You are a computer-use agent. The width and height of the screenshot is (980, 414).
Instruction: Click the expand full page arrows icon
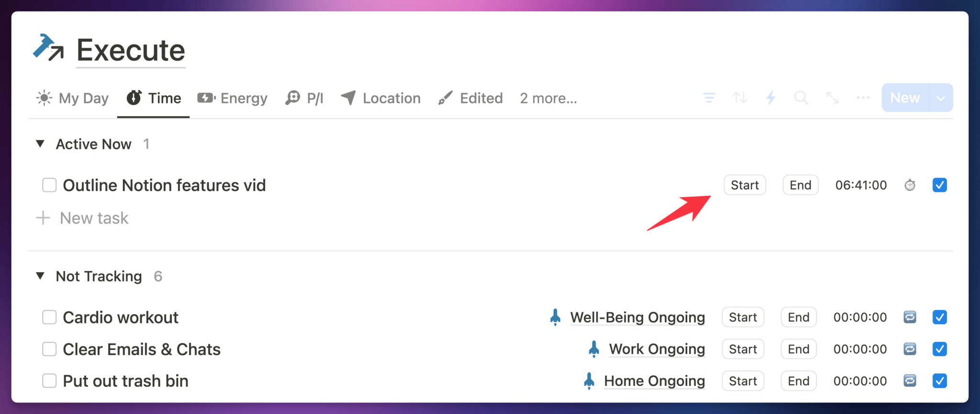(x=833, y=98)
